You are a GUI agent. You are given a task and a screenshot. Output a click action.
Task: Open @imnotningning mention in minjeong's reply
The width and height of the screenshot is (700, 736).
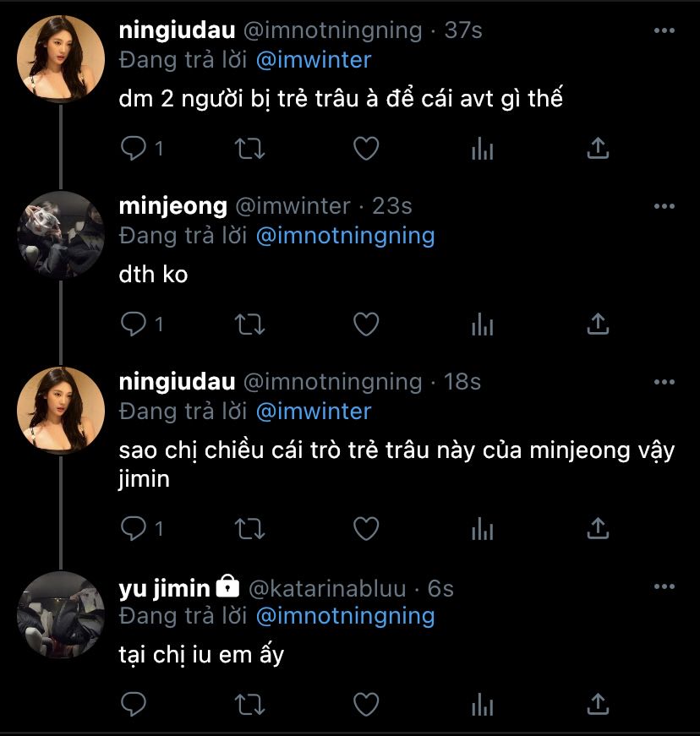(344, 236)
